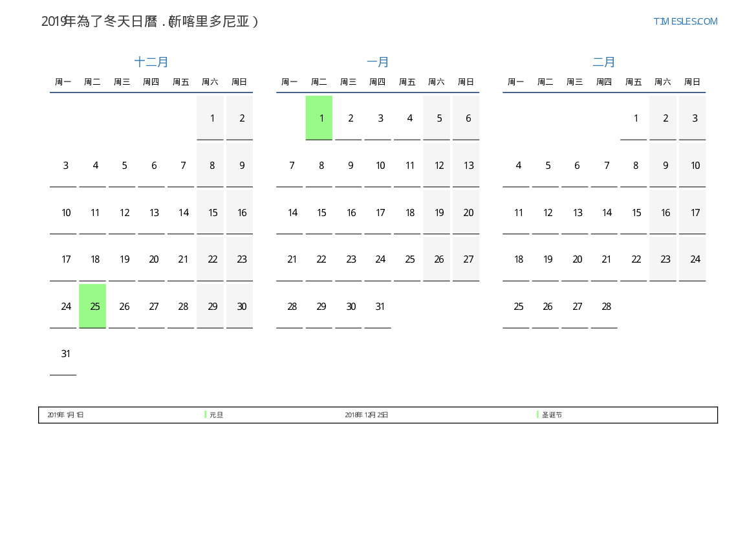Viewport: 756px width, 535px height.
Task: Click the 二月 month heading
Action: (604, 62)
